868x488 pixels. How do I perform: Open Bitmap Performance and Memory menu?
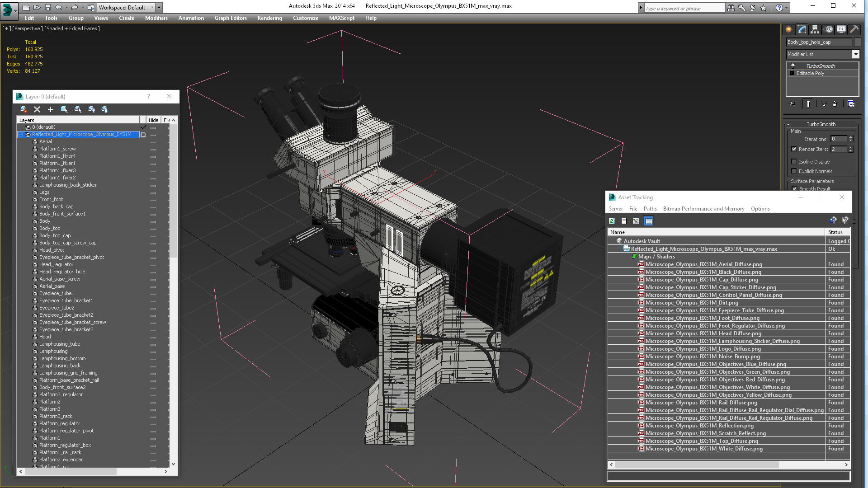703,209
